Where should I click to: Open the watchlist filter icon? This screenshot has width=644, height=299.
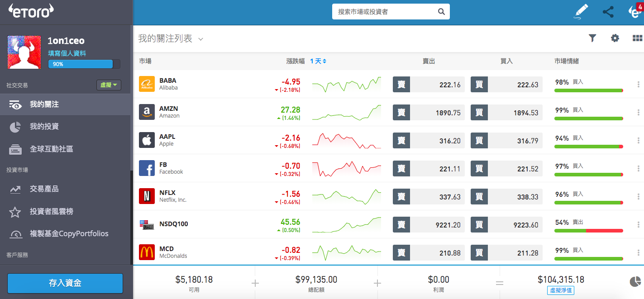pyautogui.click(x=592, y=38)
